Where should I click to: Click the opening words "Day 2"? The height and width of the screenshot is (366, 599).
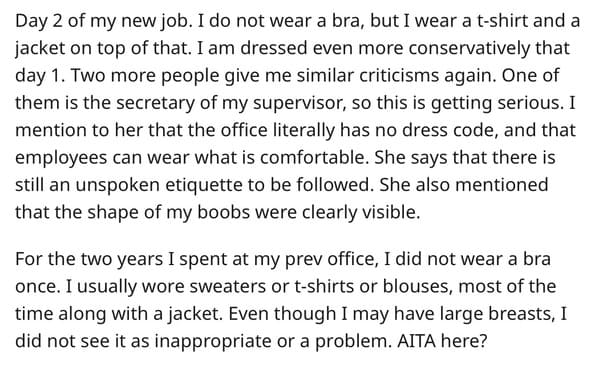click(x=39, y=21)
